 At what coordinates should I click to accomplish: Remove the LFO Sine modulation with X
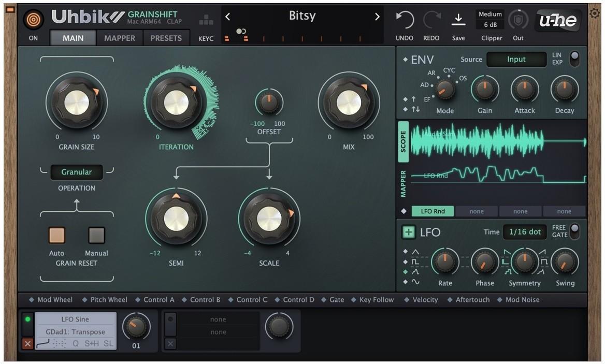27,344
